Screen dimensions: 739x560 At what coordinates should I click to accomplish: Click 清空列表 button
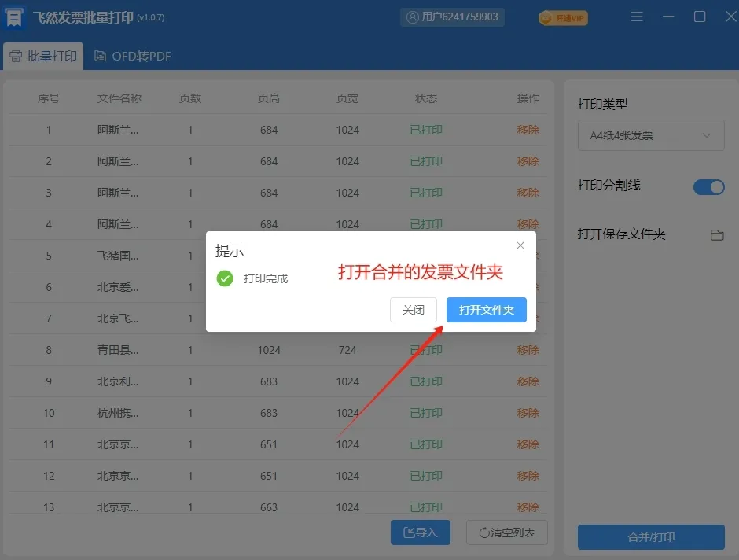506,532
